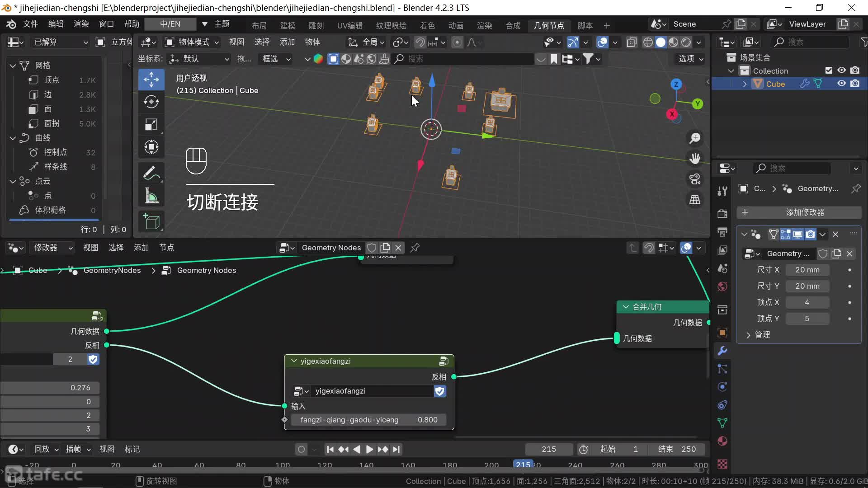The height and width of the screenshot is (488, 868).
Task: Open the 文件 menu
Action: point(30,24)
